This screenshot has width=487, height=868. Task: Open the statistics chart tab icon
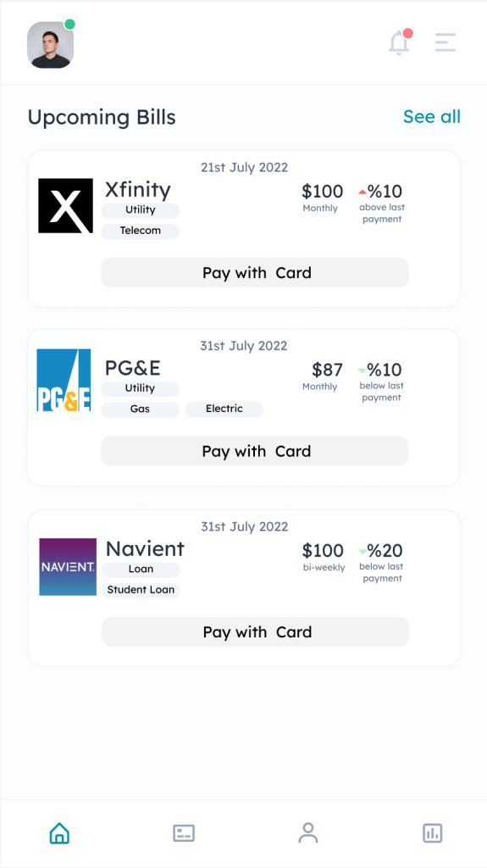(432, 832)
